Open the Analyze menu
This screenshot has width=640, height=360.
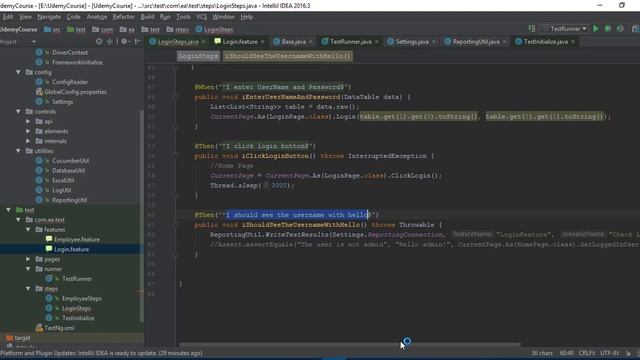click(x=97, y=17)
